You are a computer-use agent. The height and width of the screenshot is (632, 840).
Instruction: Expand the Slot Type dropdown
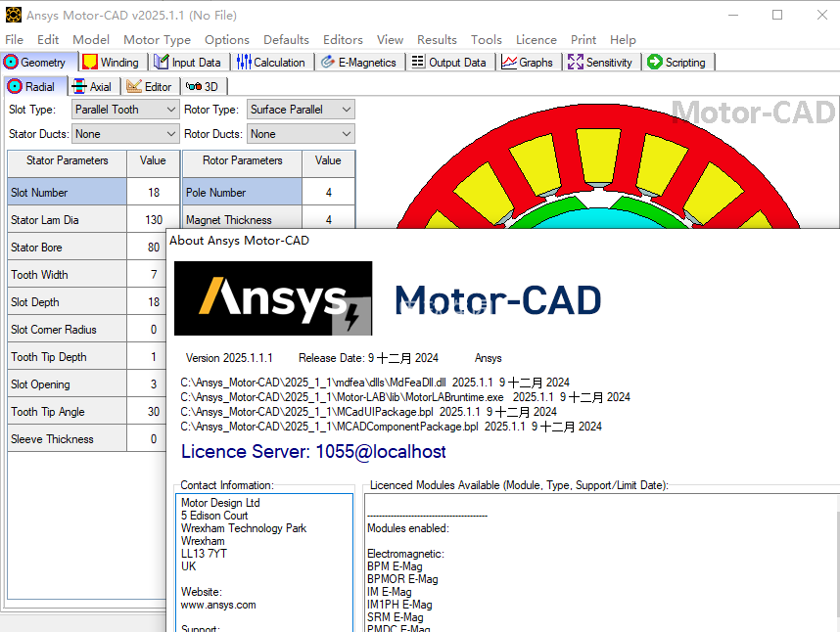170,110
